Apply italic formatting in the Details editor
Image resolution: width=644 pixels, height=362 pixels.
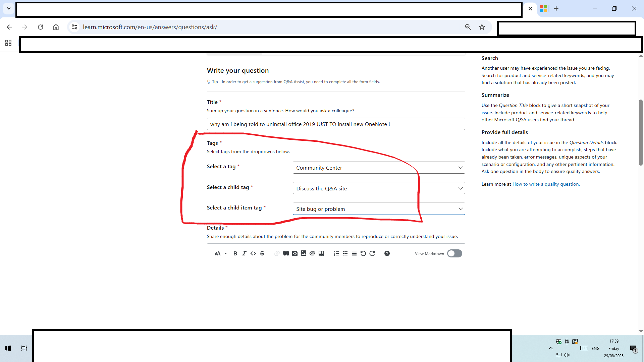click(244, 253)
